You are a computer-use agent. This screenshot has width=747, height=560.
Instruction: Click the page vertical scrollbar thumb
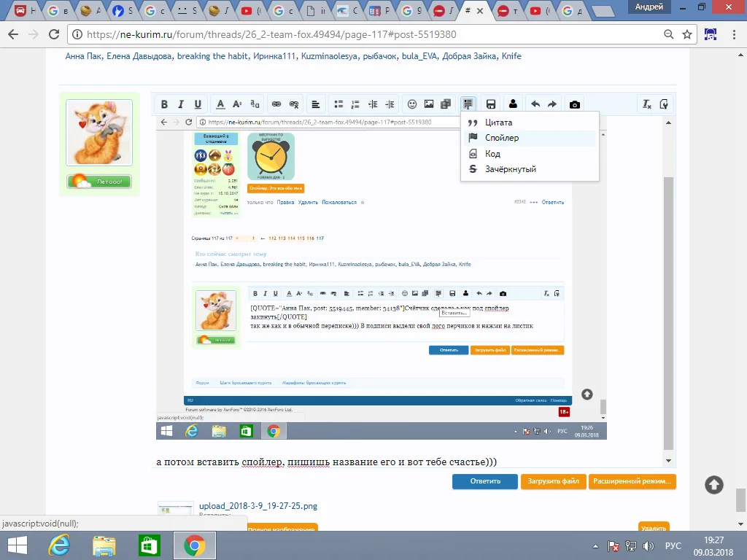point(740,499)
